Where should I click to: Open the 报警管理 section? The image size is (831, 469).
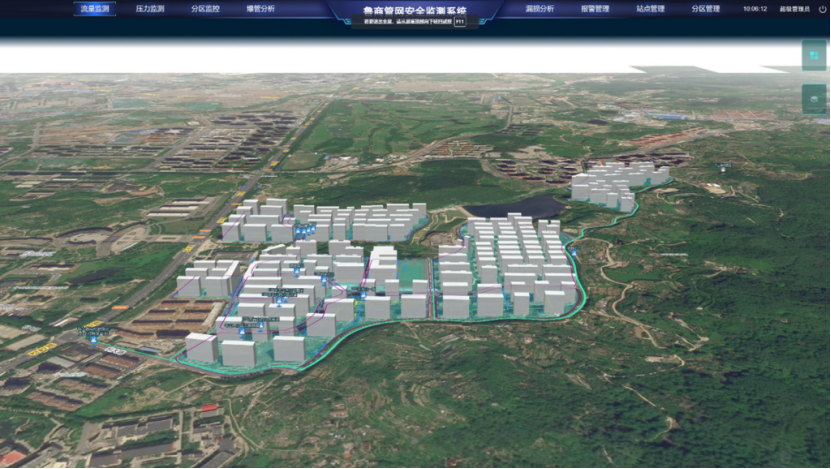[595, 8]
